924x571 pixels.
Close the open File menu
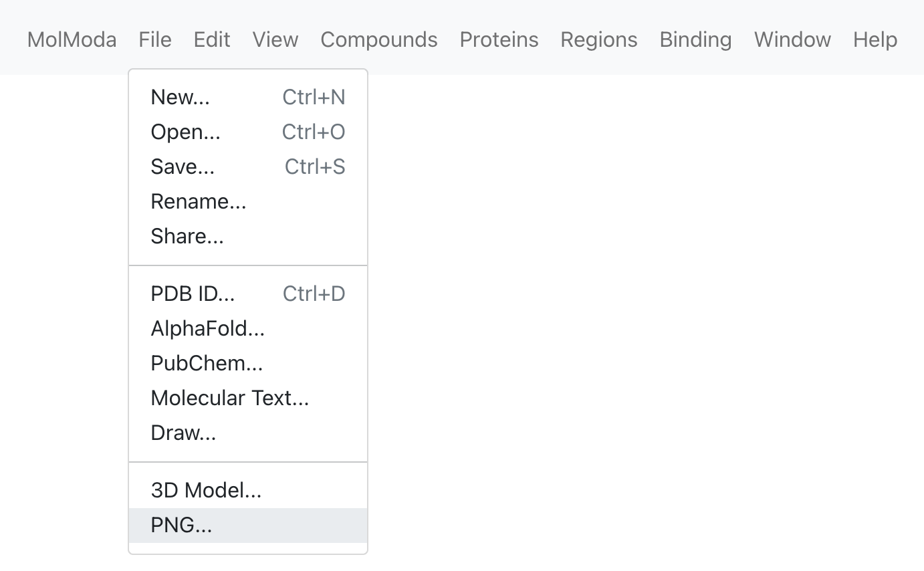pyautogui.click(x=155, y=39)
